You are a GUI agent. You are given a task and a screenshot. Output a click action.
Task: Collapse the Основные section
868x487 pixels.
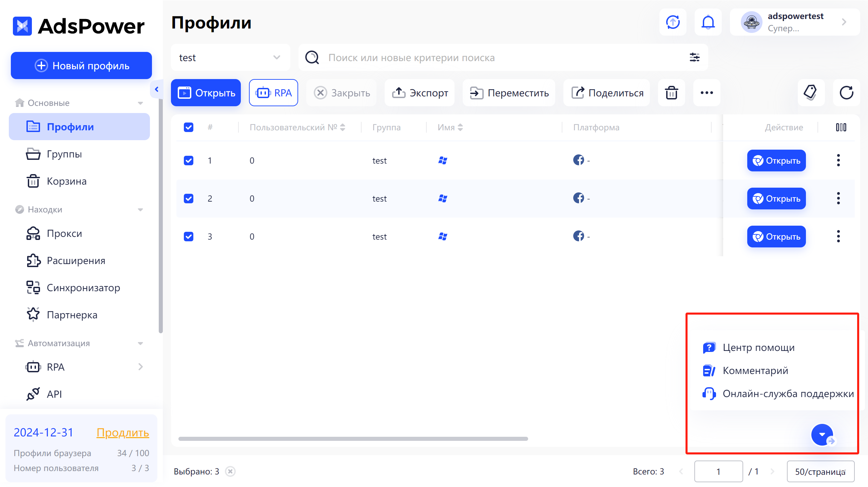tap(140, 103)
